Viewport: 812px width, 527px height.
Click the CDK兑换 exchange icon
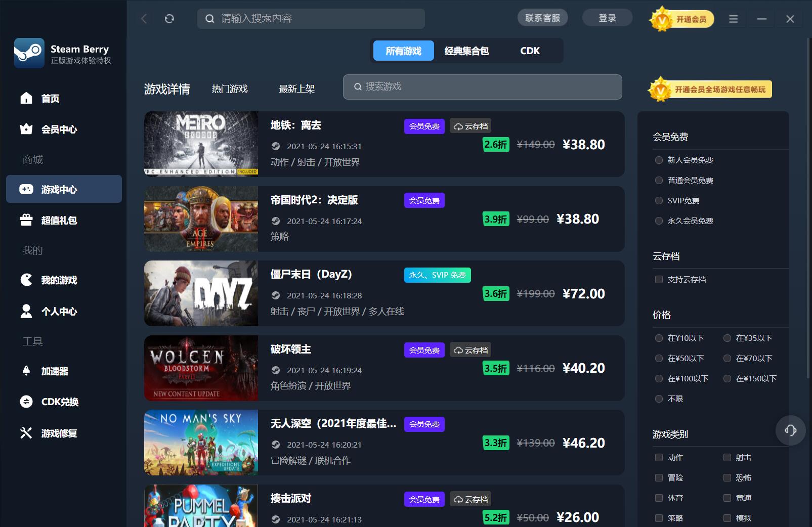(26, 402)
